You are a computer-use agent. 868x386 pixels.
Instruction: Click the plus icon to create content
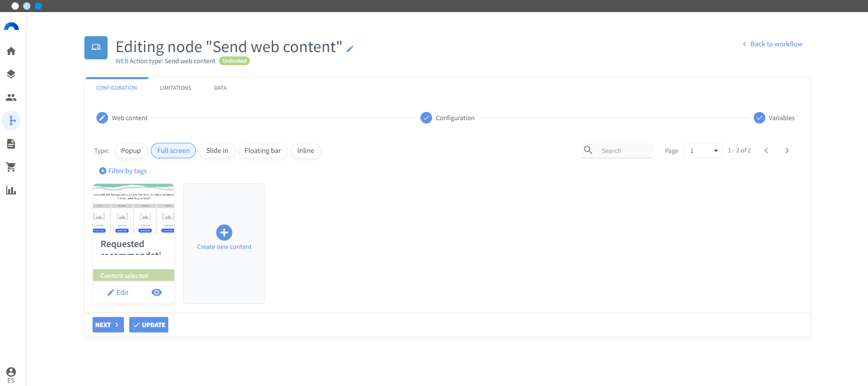coord(224,233)
